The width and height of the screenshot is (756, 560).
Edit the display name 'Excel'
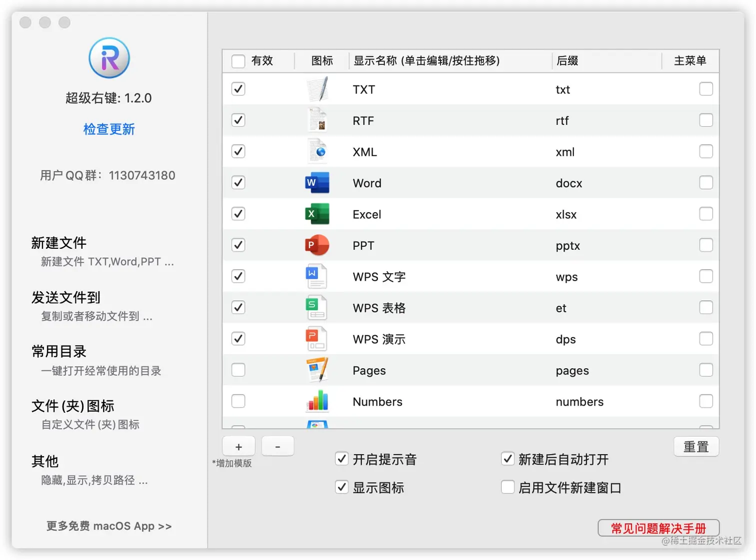[367, 214]
